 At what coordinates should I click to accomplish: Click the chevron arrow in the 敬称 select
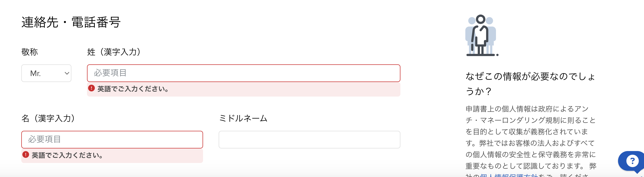pos(67,73)
